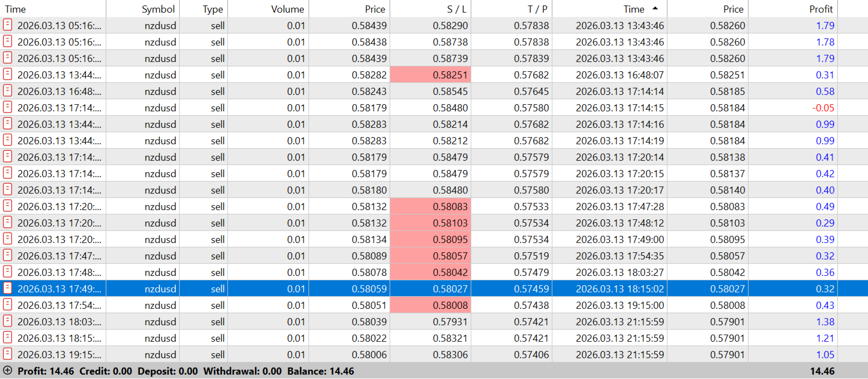Click the T/P value 0.57406
This screenshot has height=379, width=868.
click(532, 354)
